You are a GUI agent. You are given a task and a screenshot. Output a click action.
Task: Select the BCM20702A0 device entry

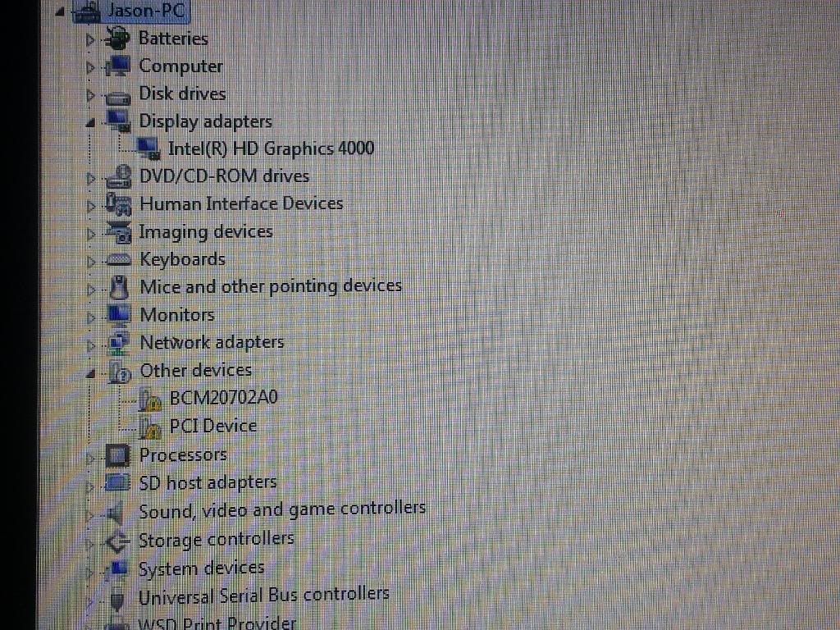[x=224, y=398]
